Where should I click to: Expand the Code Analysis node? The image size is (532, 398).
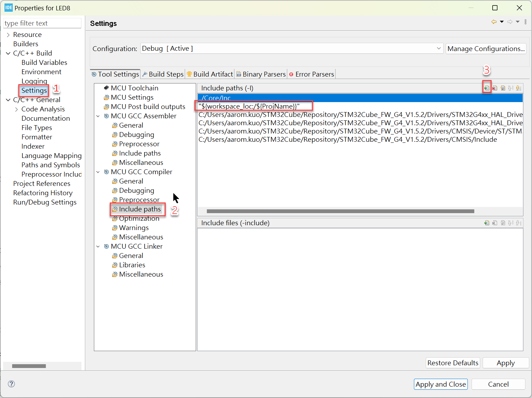[x=17, y=109]
